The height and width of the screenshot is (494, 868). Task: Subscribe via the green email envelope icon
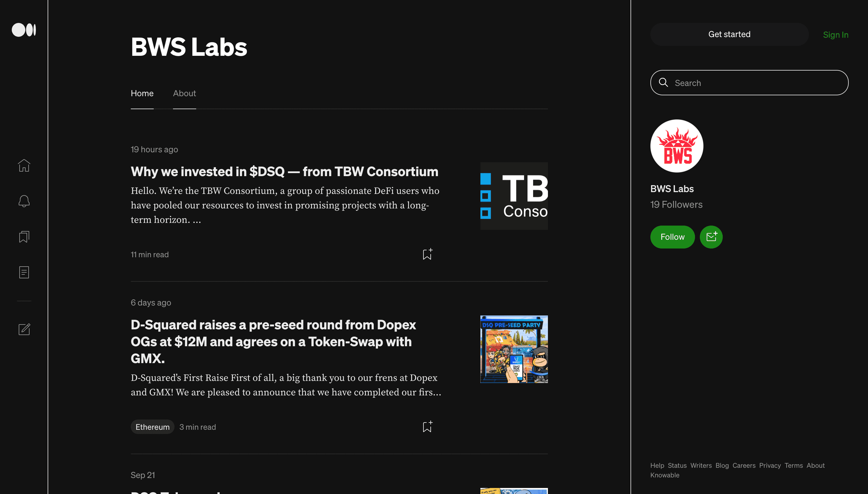pos(711,237)
